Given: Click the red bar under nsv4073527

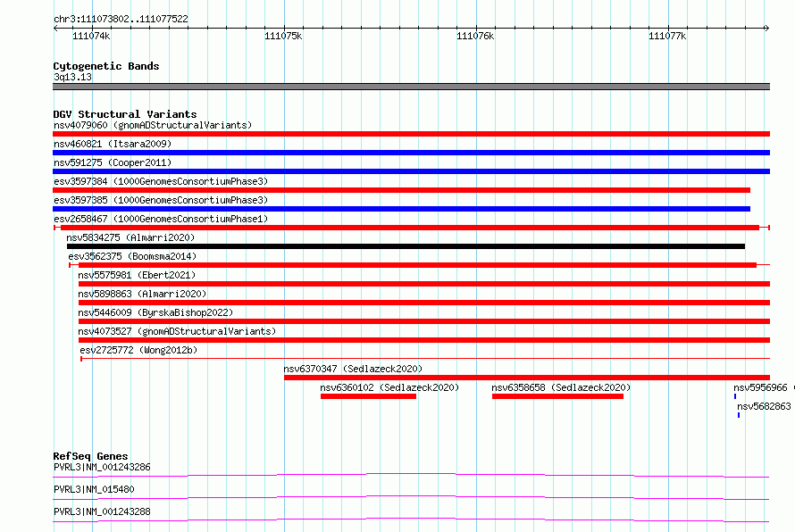Looking at the screenshot, I should [x=424, y=340].
